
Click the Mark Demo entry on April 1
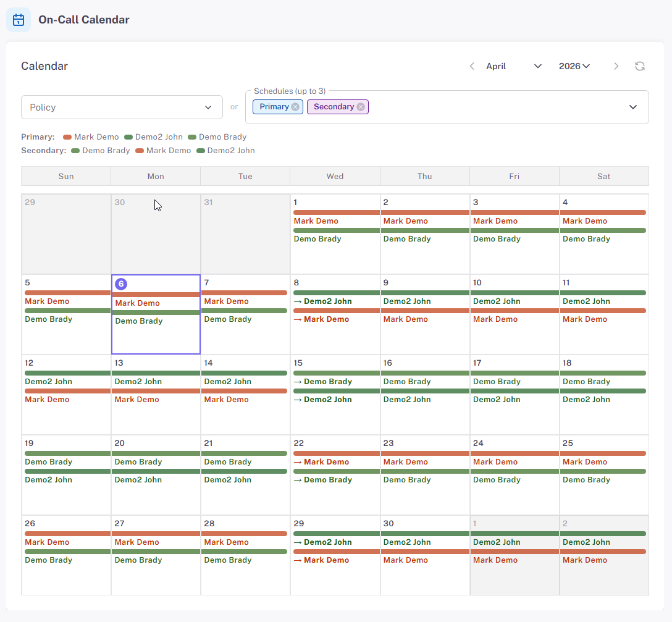pos(317,221)
